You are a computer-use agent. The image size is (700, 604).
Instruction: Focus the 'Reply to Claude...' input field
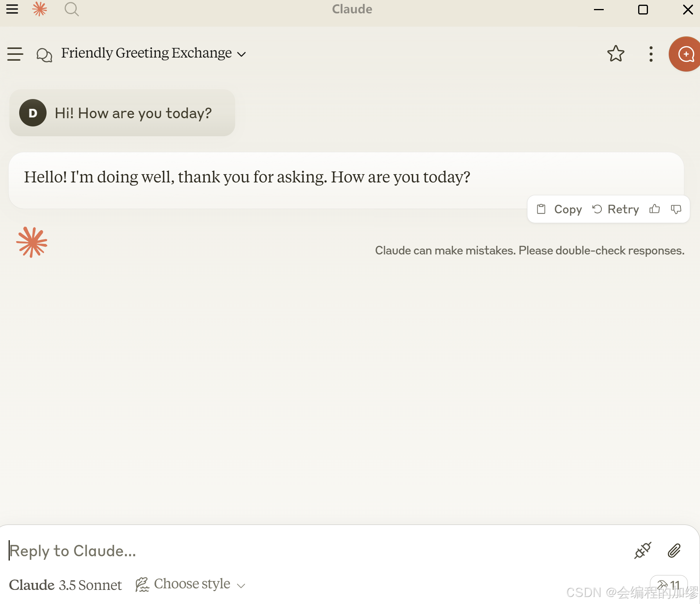click(313, 551)
